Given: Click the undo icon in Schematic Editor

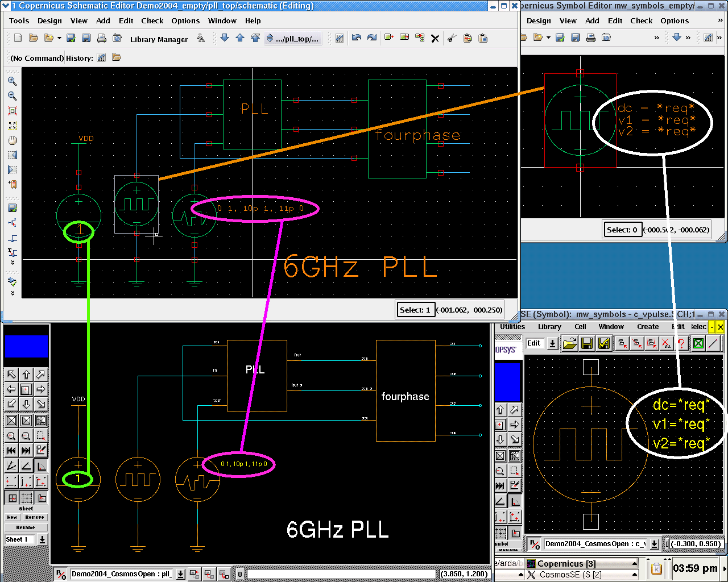Looking at the screenshot, I should tap(357, 38).
